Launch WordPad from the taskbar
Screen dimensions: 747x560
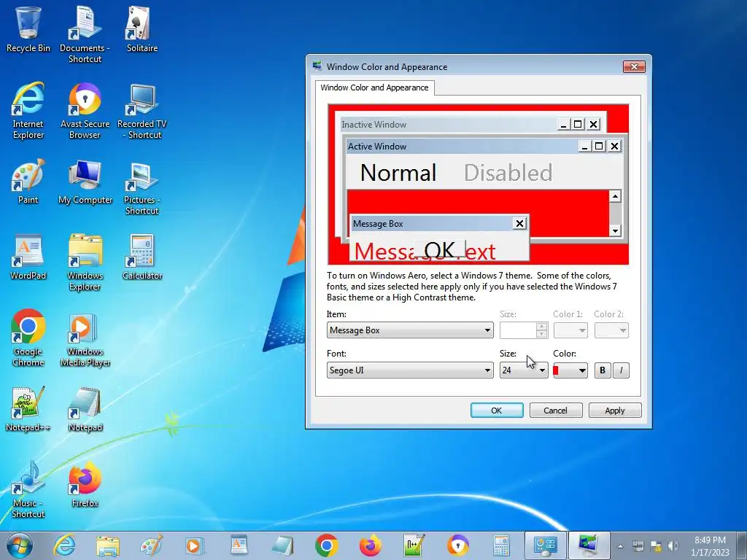click(x=239, y=545)
